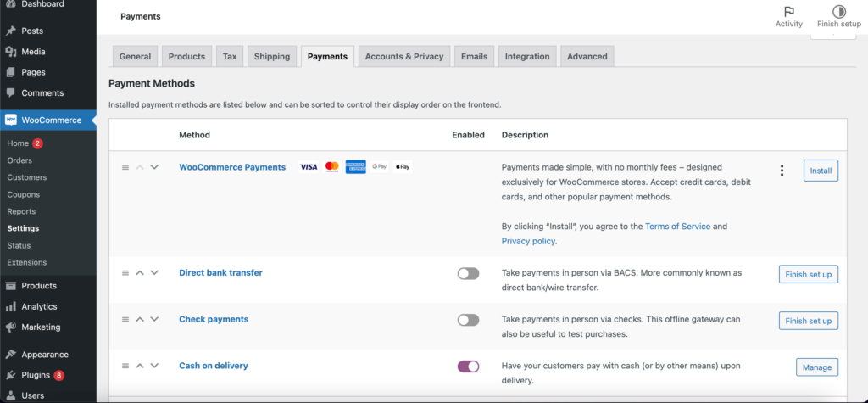868x403 pixels.
Task: Open Reports in WooCommerce submenu
Action: tap(21, 212)
